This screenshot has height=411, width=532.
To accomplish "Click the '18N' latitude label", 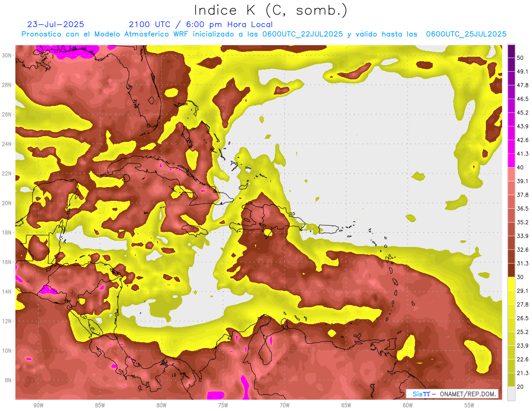I will [x=6, y=232].
